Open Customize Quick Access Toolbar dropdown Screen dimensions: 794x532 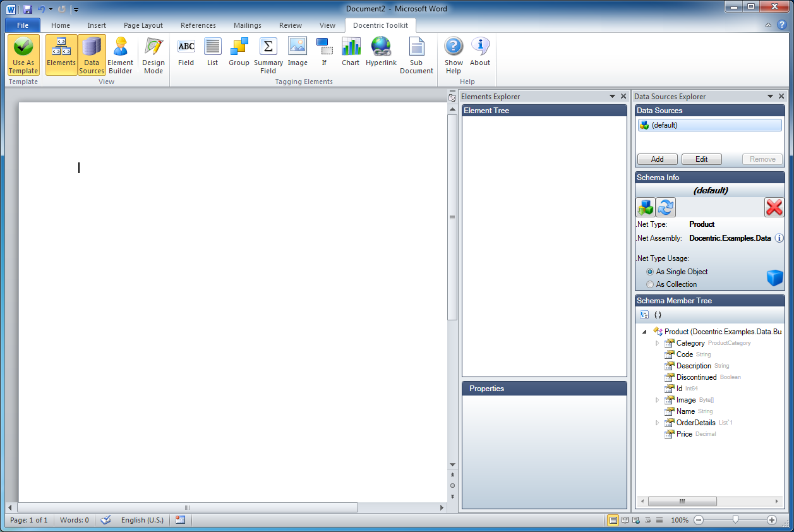click(75, 9)
